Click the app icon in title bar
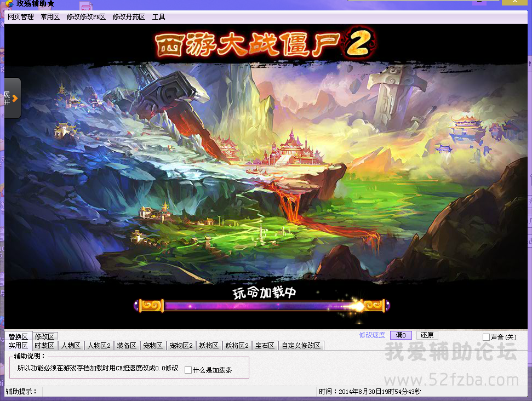This screenshot has width=532, height=401. 9,4
